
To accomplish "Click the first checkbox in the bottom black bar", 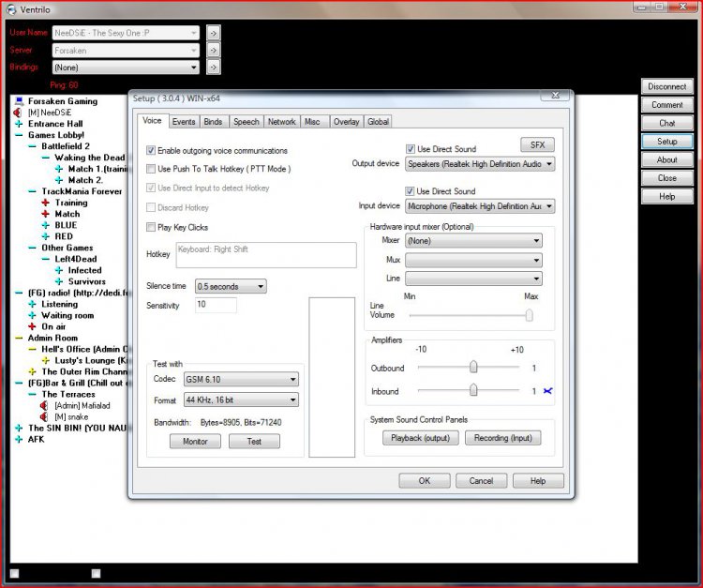I will pos(14,573).
